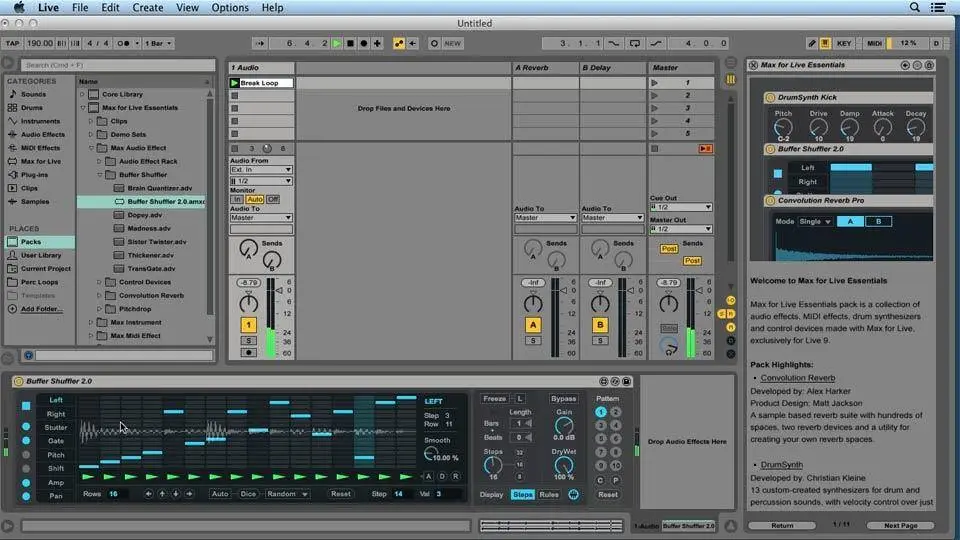Click Bypass in Buffer Shuffler

[x=563, y=399]
